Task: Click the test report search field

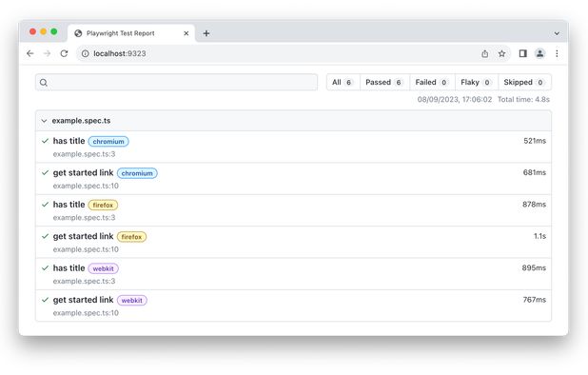Action: (x=176, y=82)
